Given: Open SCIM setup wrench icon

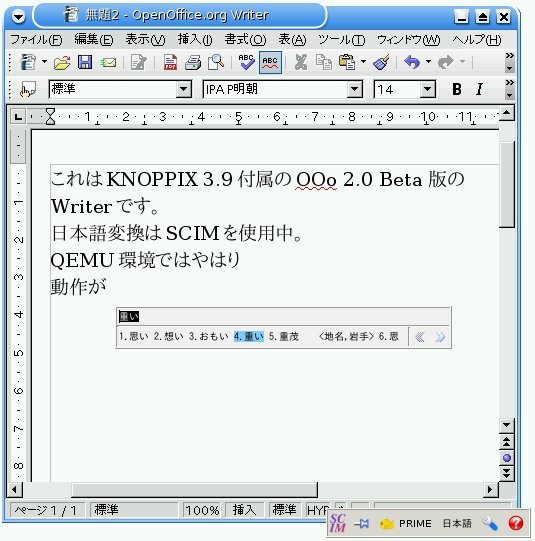Looking at the screenshot, I should [x=490, y=523].
